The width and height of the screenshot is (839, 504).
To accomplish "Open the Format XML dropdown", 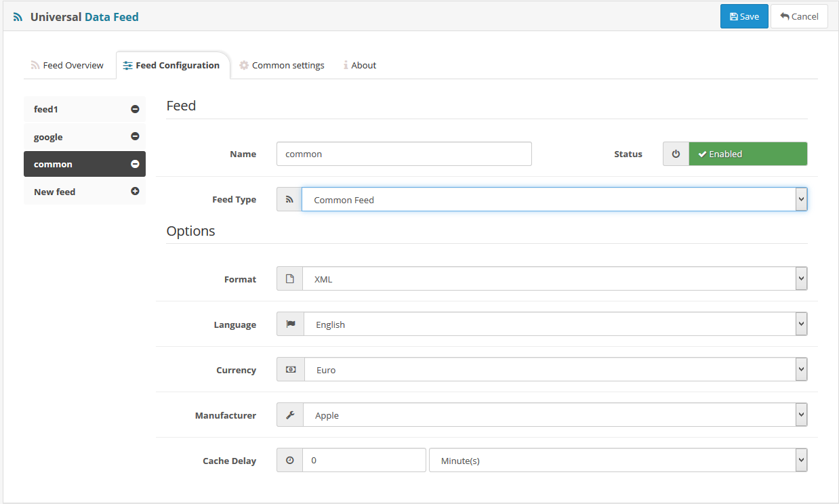I will tap(555, 278).
